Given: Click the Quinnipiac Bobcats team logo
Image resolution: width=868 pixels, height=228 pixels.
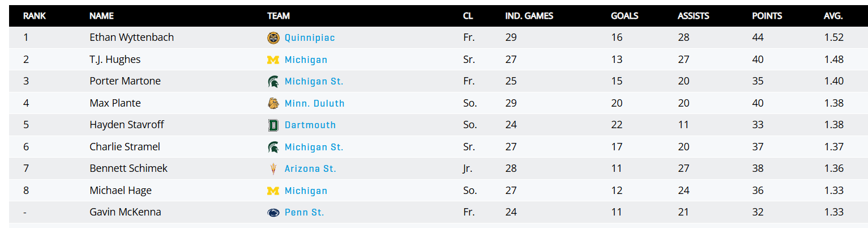Looking at the screenshot, I should 273,38.
